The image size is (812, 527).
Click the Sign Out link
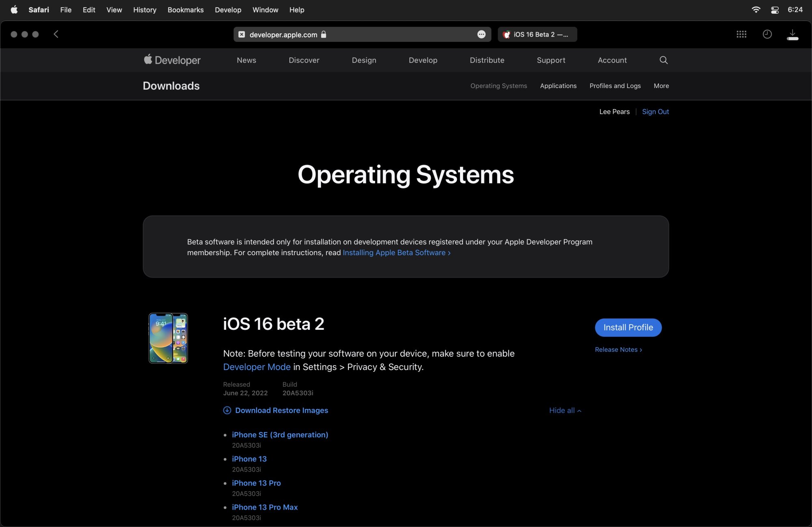click(655, 112)
